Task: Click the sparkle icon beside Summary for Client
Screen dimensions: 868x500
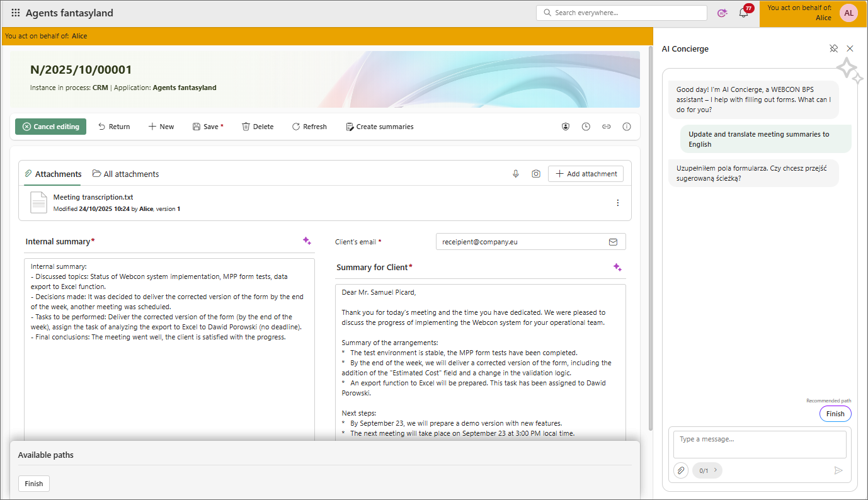Action: click(x=617, y=267)
